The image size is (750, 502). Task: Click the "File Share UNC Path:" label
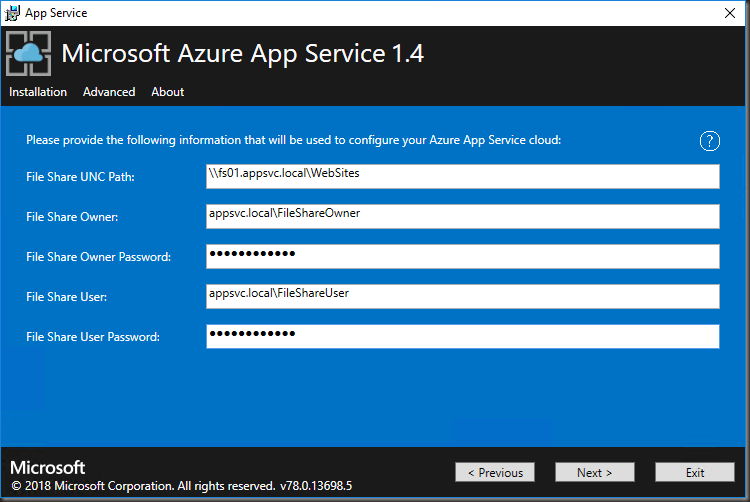pyautogui.click(x=80, y=177)
